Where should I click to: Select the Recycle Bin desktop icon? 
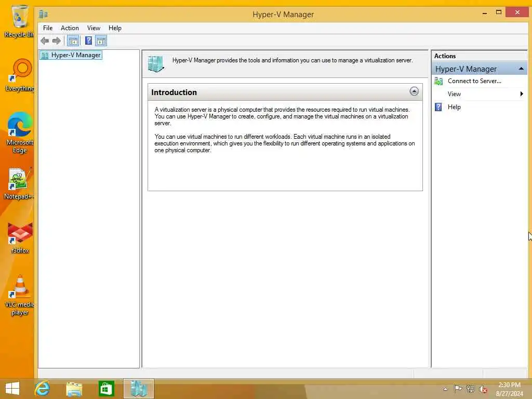point(19,21)
